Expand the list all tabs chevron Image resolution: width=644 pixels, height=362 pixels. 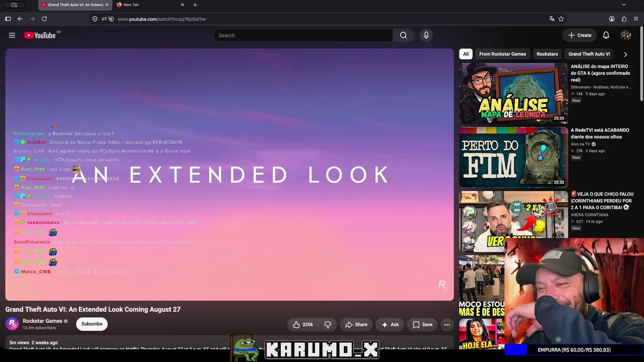pyautogui.click(x=624, y=5)
